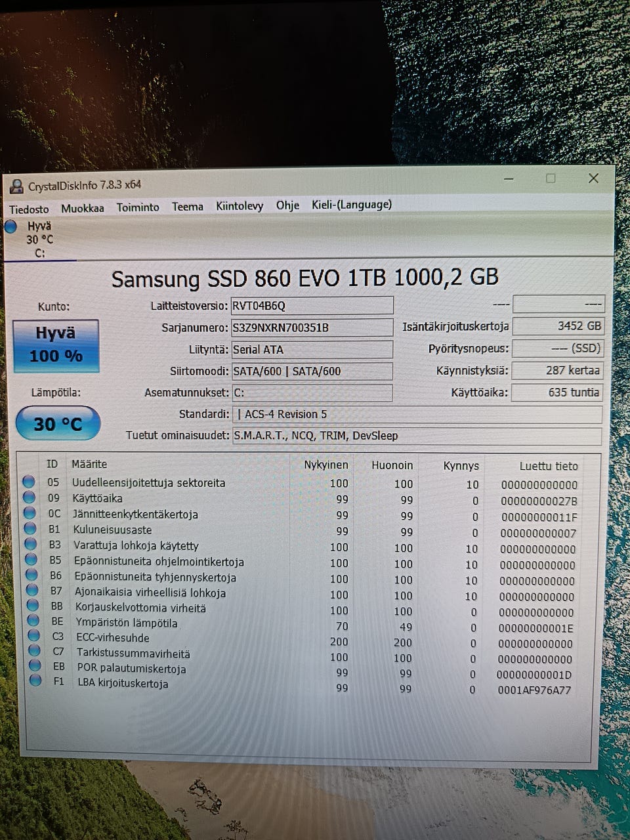Select the Korjauskelvottomia virheitä attribute name
Image resolution: width=630 pixels, height=840 pixels.
[140, 608]
